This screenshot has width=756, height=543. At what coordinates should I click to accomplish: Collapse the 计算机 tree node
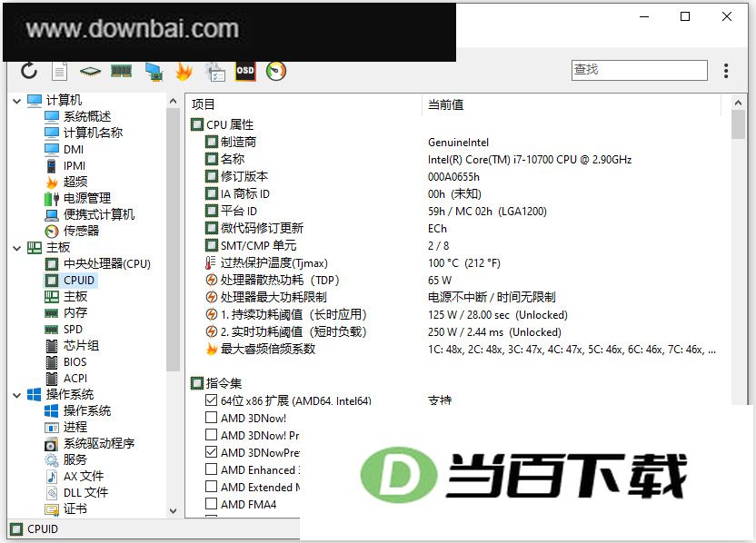[x=17, y=101]
